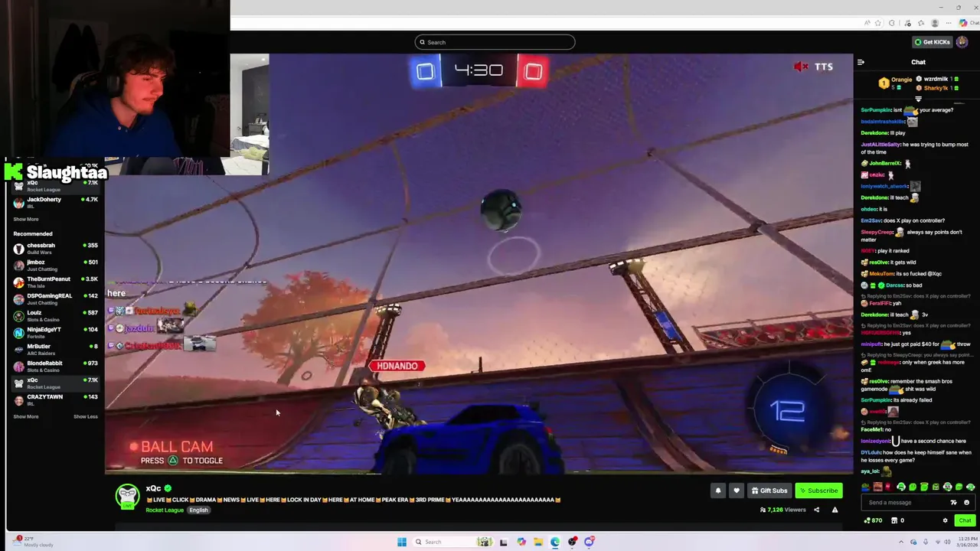The image size is (980, 551).
Task: Open Edge profile icon in toolbar
Action: [x=935, y=23]
